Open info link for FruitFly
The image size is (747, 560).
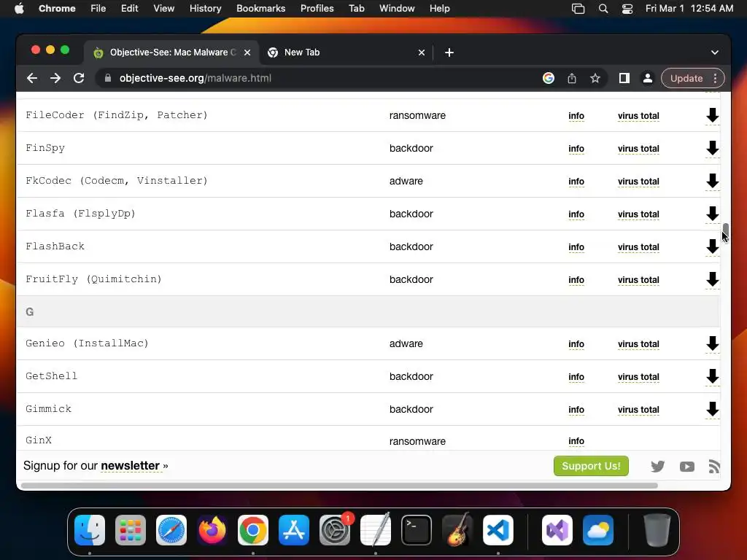[576, 280]
